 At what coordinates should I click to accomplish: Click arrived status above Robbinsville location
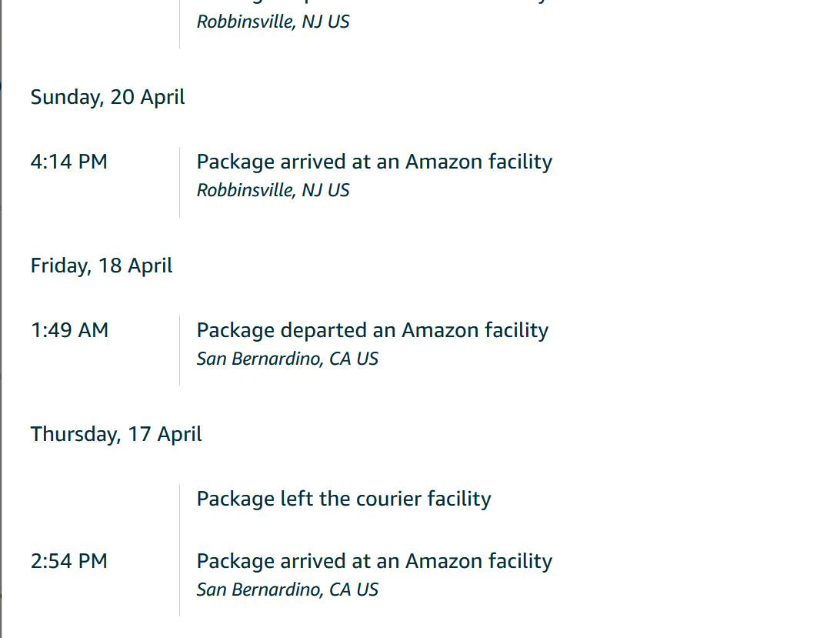pos(374,162)
